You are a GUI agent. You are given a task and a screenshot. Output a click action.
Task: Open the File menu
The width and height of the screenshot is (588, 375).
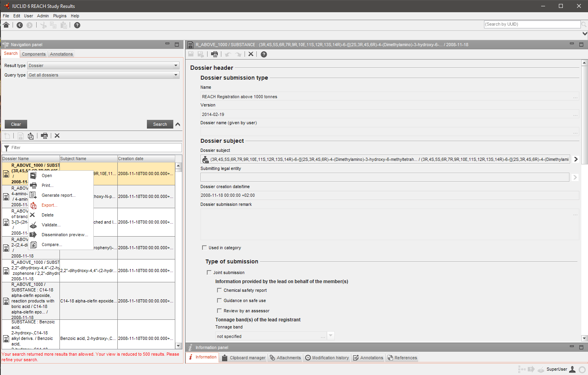pos(6,16)
